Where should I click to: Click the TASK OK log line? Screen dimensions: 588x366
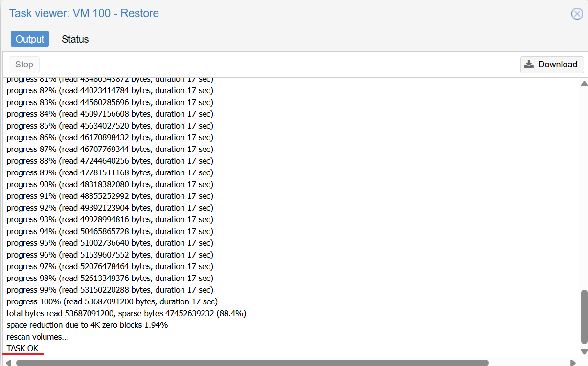pyautogui.click(x=23, y=348)
